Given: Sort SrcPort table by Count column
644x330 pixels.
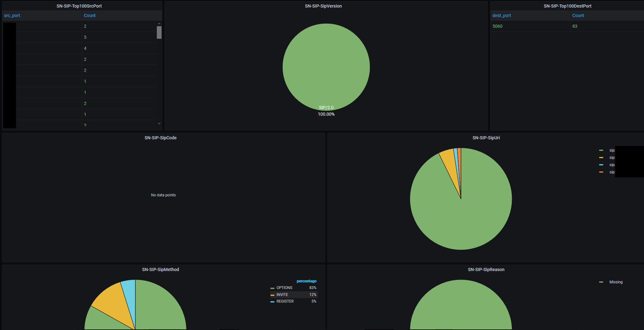Looking at the screenshot, I should pyautogui.click(x=90, y=15).
